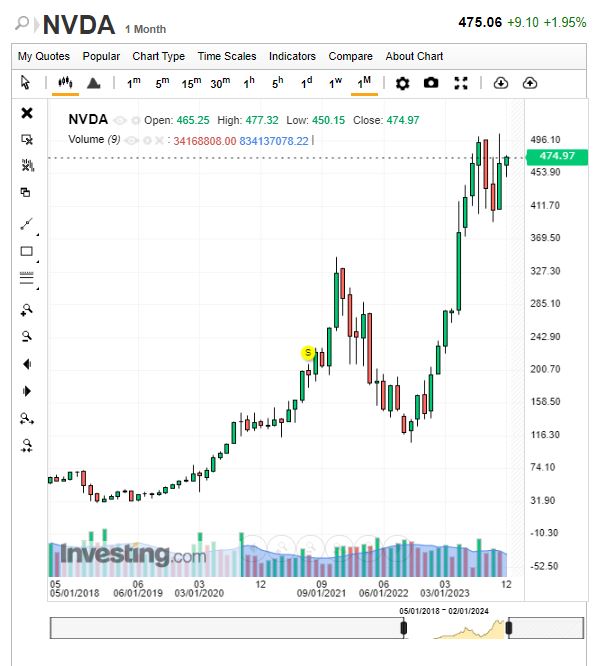Screen dimensions: 596x666
Task: Select the 1 hour timeframe
Action: (x=249, y=82)
